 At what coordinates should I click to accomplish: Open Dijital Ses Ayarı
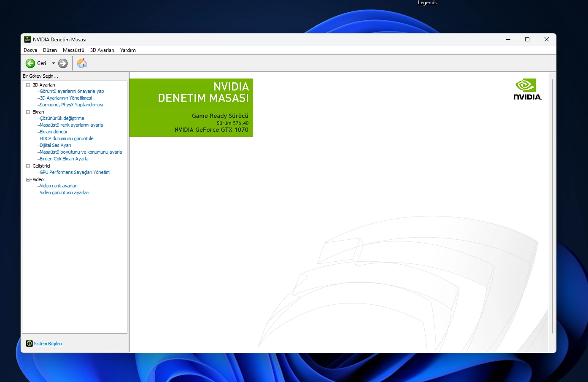coord(55,145)
